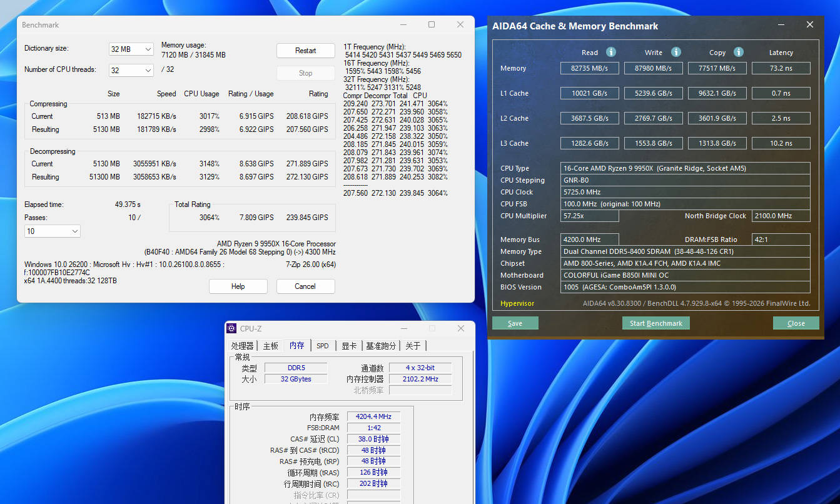The width and height of the screenshot is (840, 504).
Task: Click the FSB:DRAM value 1:42 in CPU-Z
Action: [x=374, y=428]
